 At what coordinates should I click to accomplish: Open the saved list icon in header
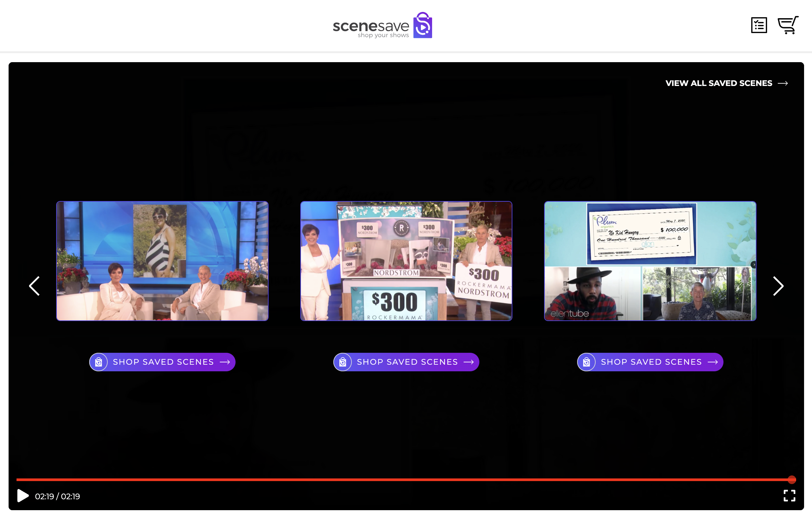click(x=759, y=25)
